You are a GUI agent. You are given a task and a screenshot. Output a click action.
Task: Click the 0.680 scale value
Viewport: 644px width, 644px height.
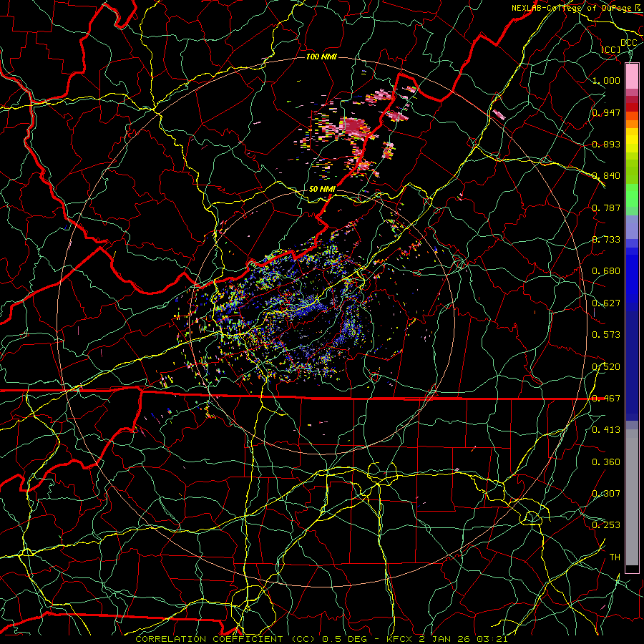coord(606,271)
